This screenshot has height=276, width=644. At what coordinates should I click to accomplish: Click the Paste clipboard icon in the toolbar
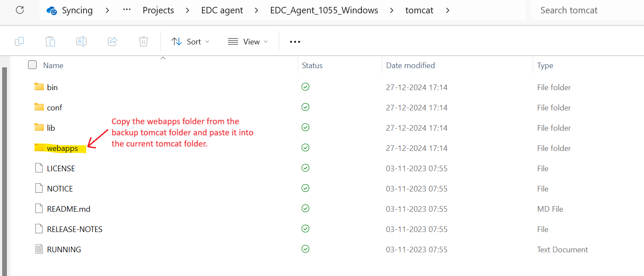[50, 41]
